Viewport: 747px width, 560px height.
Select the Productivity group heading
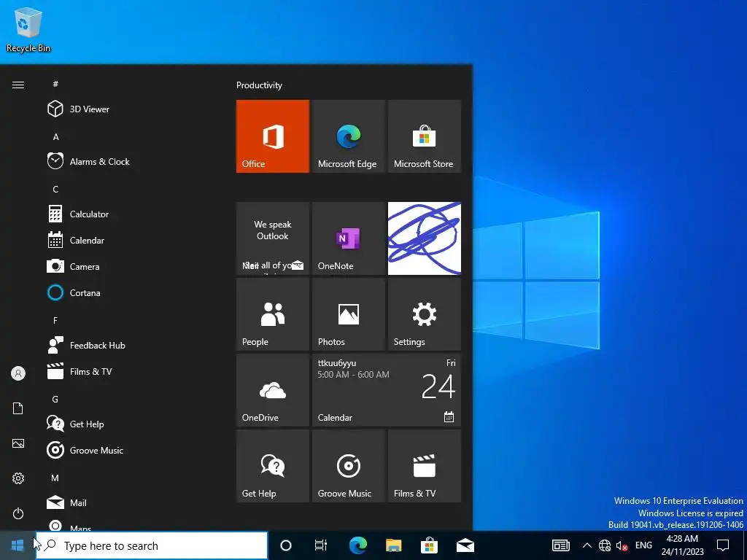[259, 85]
